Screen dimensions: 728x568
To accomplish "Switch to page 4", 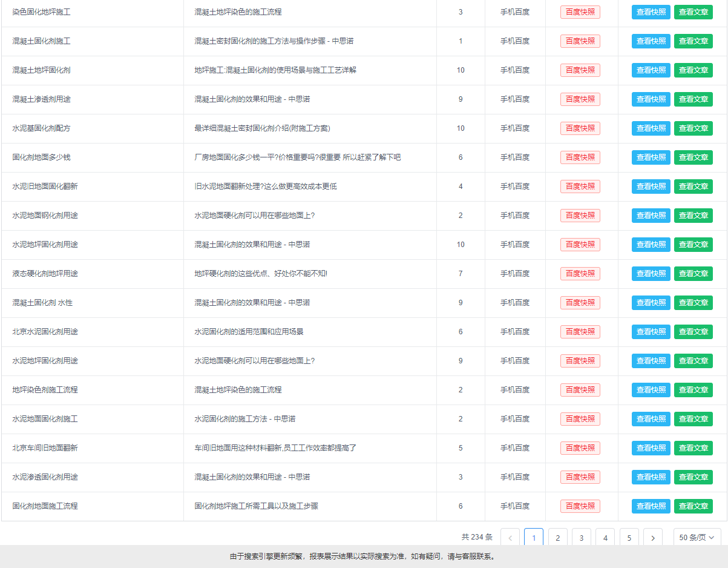I will [605, 538].
